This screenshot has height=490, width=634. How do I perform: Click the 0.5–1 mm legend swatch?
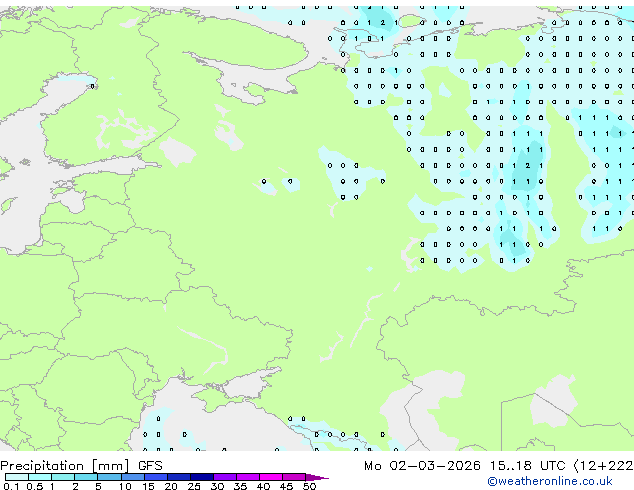coord(40,477)
